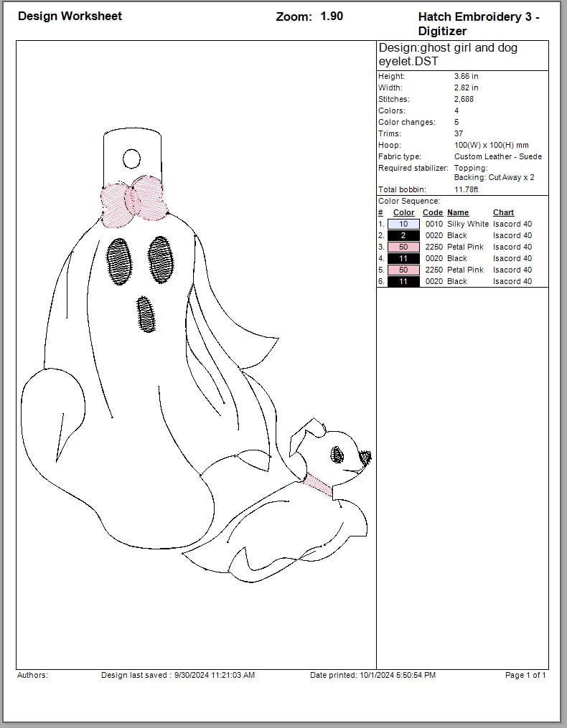Select the Petal Pink swatch in row 5

tap(403, 270)
